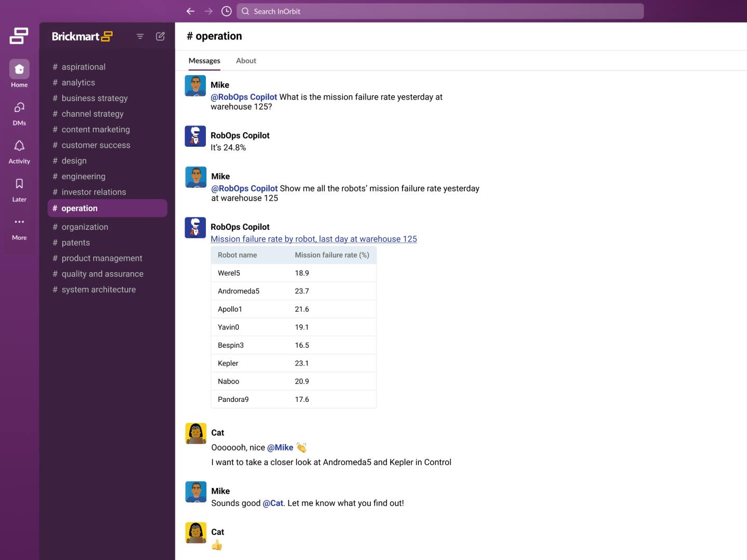
Task: Click the Andromeda5 table cell
Action: point(239,291)
